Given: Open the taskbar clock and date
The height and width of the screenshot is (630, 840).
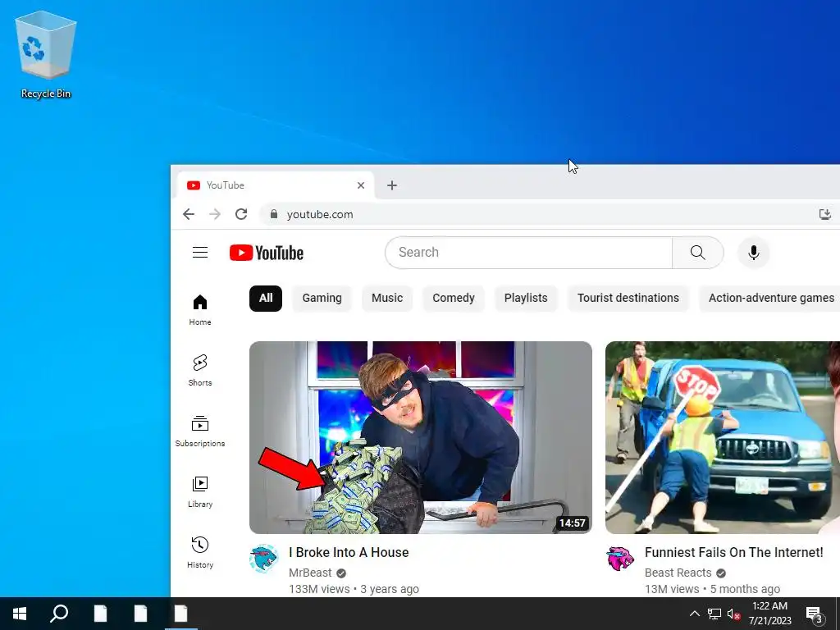Looking at the screenshot, I should tap(769, 614).
